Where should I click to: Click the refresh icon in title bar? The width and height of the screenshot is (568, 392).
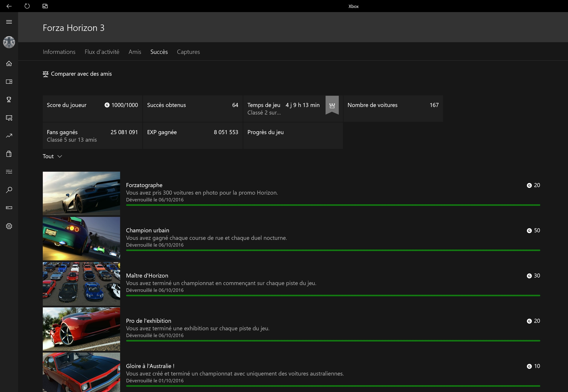coord(27,6)
